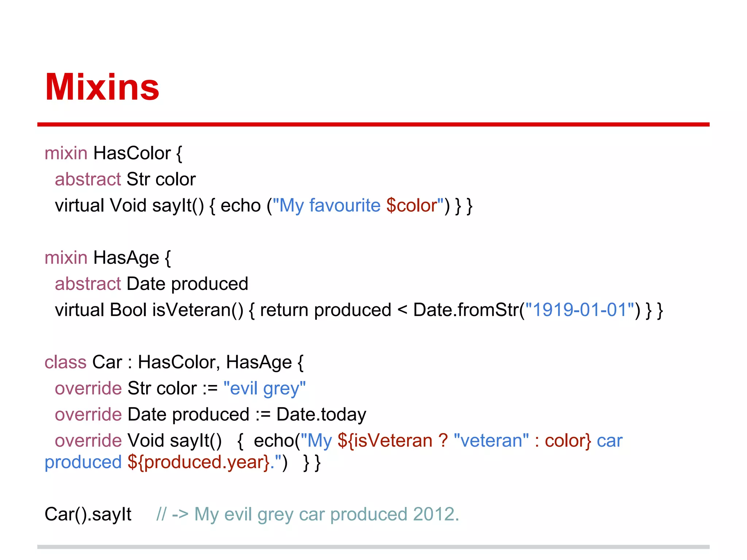This screenshot has height=560, width=747.
Task: Click 'override Void sayIt()' in class Car
Action: 138,441
